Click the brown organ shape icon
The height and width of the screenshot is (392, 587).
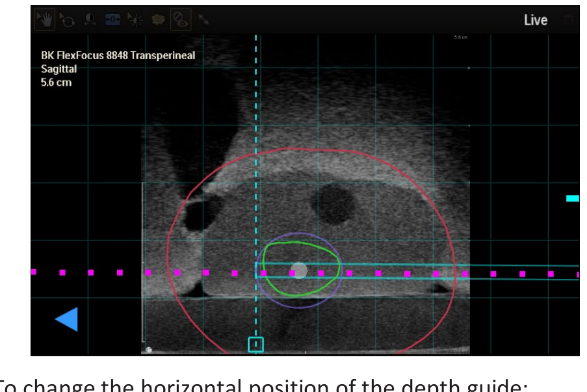pyautogui.click(x=158, y=20)
